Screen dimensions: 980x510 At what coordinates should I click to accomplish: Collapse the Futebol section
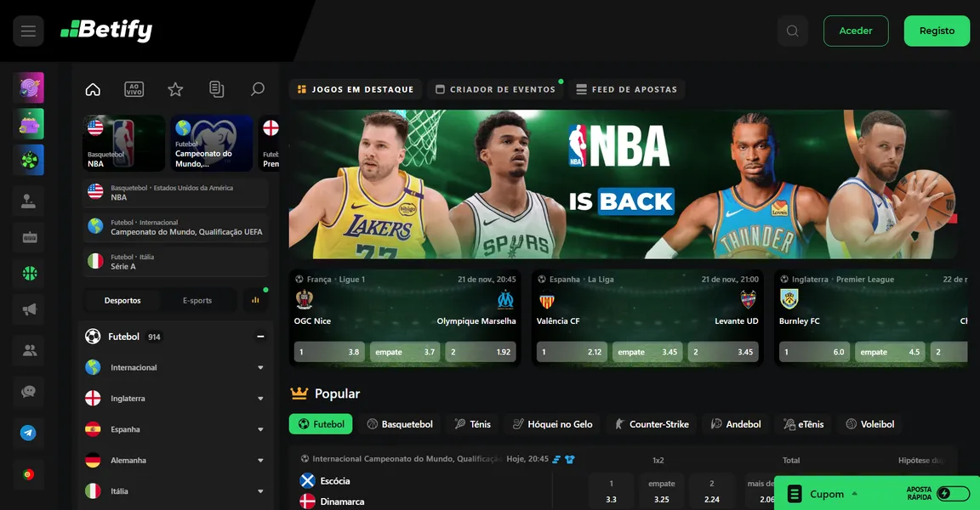(260, 337)
